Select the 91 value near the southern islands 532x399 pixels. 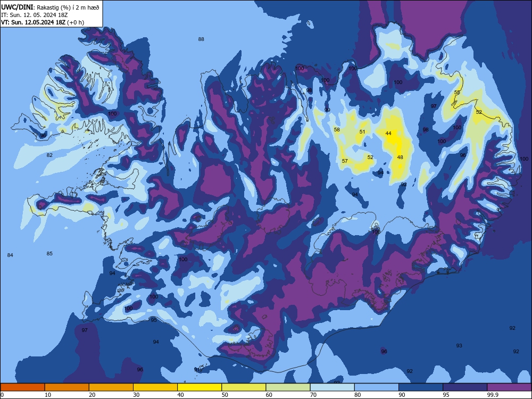point(197,370)
